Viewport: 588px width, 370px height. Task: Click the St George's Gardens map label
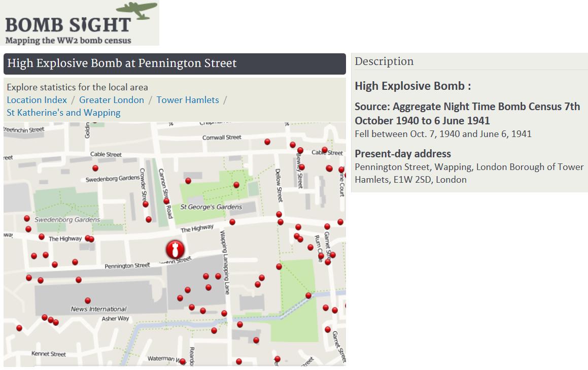211,207
